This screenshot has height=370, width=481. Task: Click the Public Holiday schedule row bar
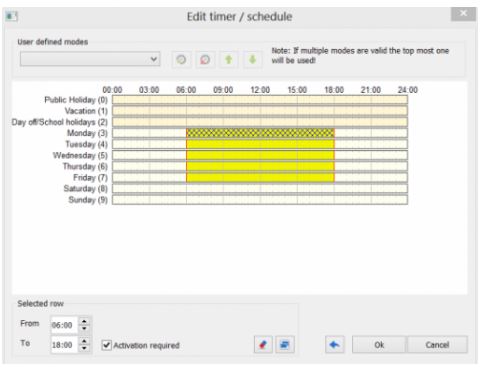(260, 100)
